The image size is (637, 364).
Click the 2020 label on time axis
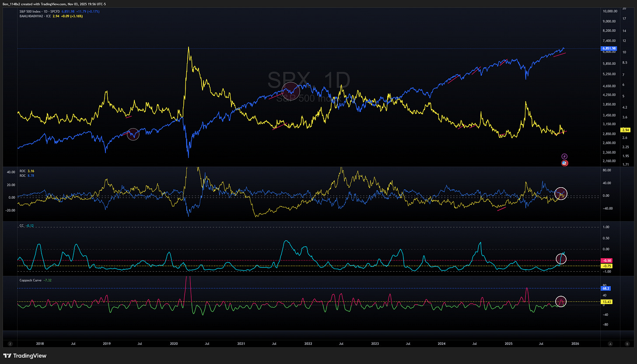pyautogui.click(x=174, y=344)
